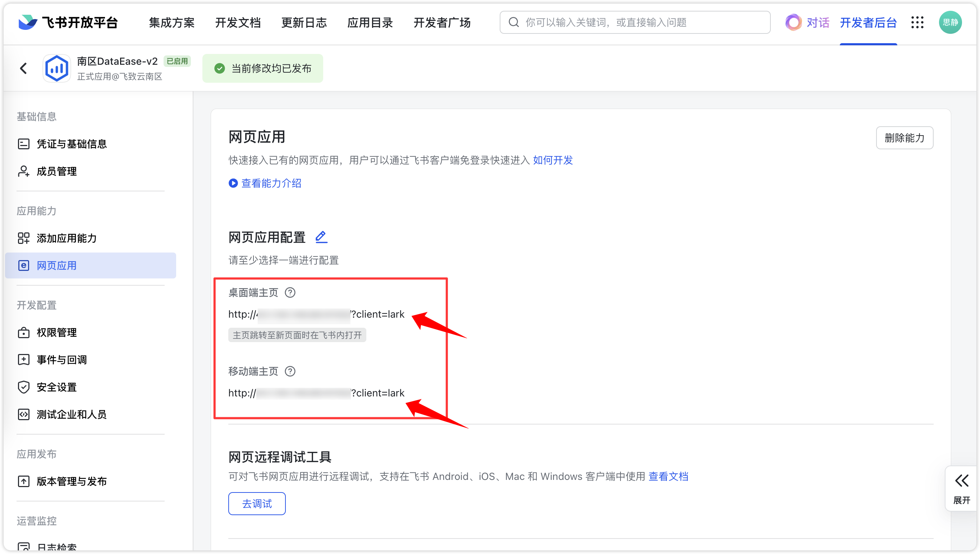980x554 pixels.
Task: Click the 添加应用能力 grid-plus icon
Action: coord(24,239)
